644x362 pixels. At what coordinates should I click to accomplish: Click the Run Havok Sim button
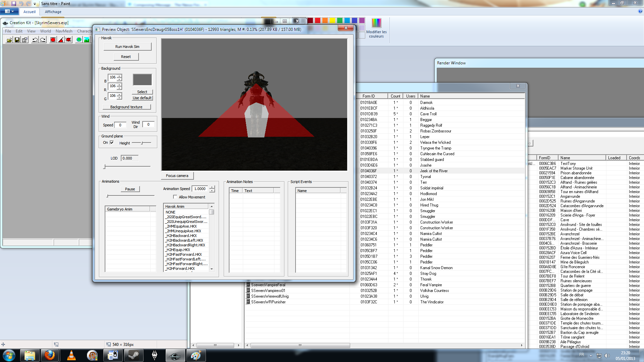click(127, 47)
